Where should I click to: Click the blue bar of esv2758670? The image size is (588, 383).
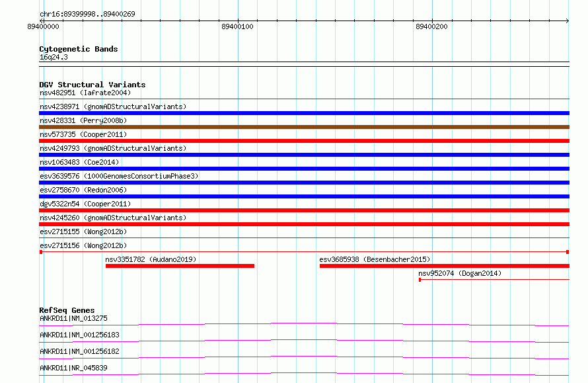(x=304, y=196)
